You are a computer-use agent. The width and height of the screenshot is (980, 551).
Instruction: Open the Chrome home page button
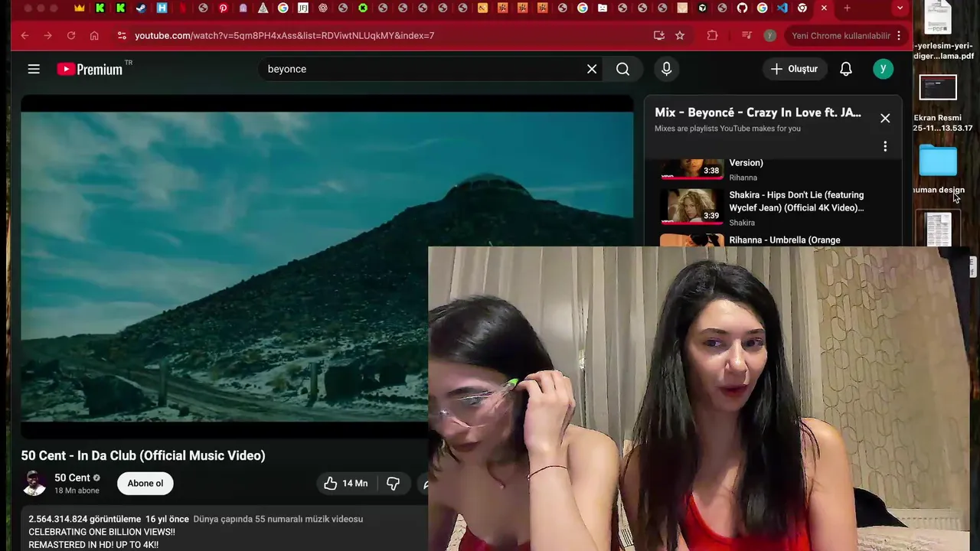[94, 35]
